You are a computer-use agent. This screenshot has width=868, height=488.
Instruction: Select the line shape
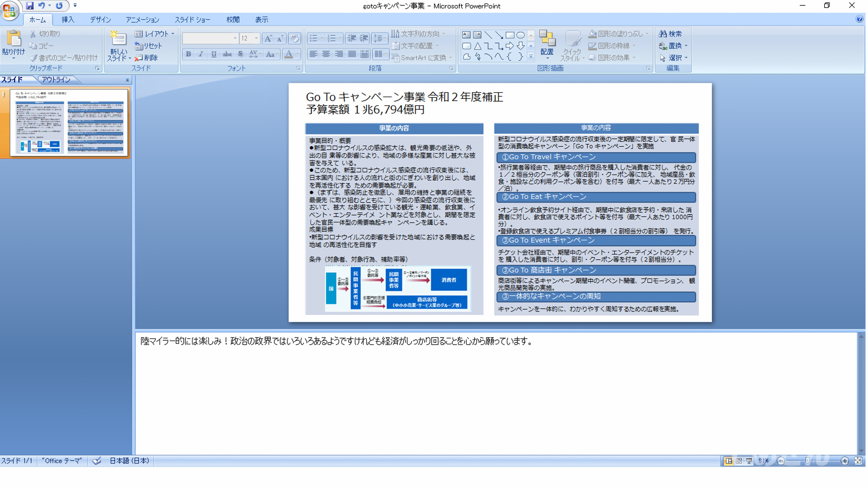pos(488,35)
